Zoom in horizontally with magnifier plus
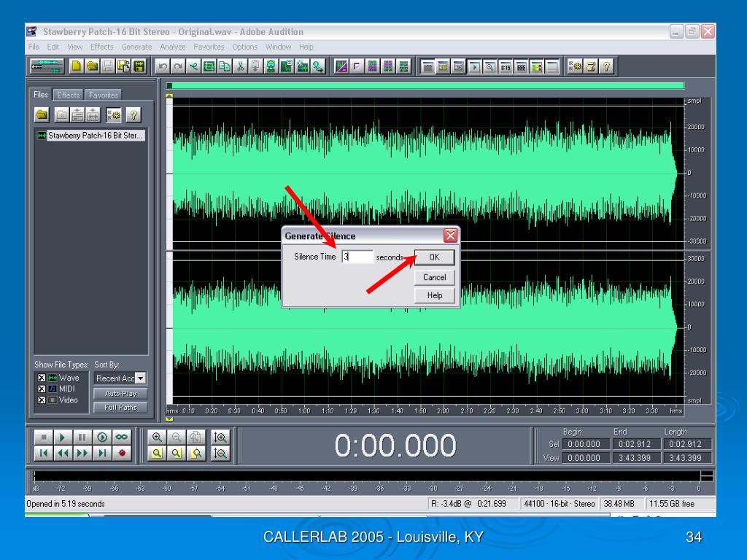 [157, 437]
